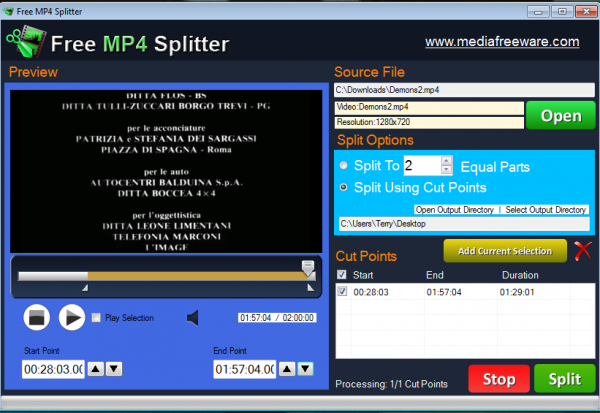Screen dimensions: 600x413
Task: Maximize the Free MP4 Splitter window
Action: [562, 11]
